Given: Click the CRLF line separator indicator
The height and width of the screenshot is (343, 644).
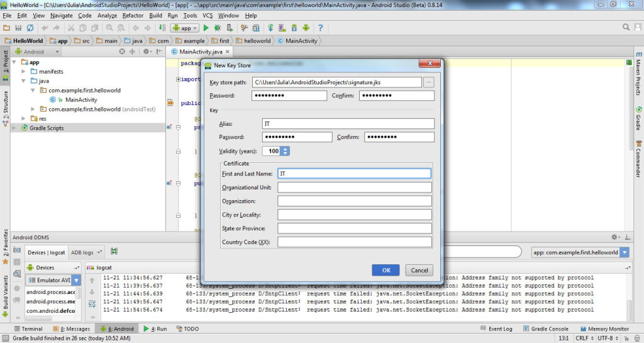Looking at the screenshot, I should click(x=584, y=338).
